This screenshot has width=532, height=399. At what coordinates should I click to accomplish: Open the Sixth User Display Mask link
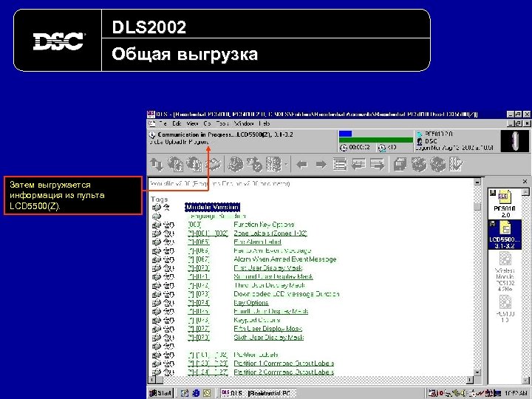click(268, 337)
